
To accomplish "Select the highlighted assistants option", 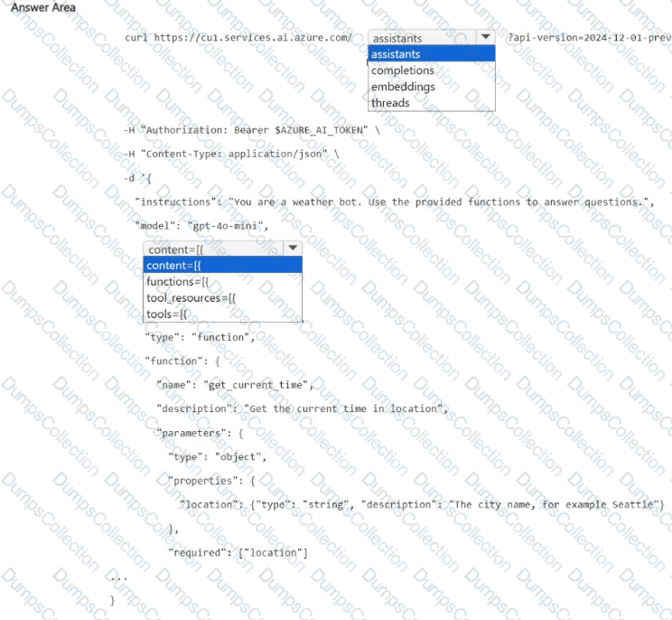I will 432,54.
